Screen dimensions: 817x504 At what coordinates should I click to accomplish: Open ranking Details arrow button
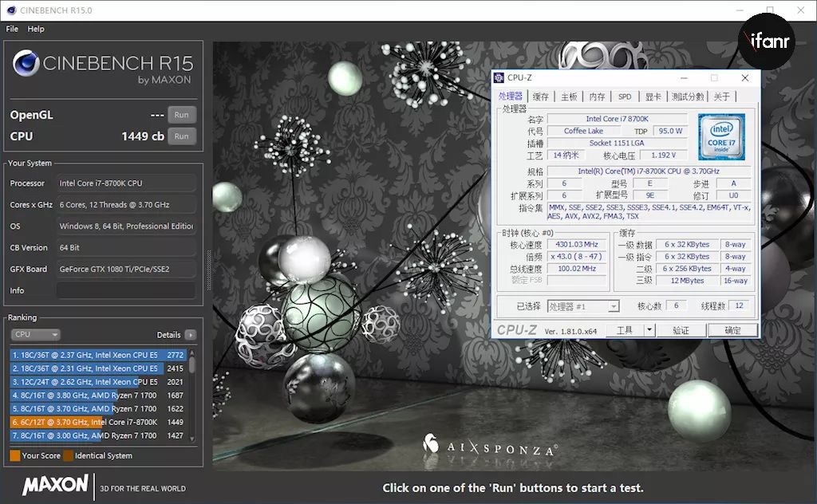tap(190, 335)
